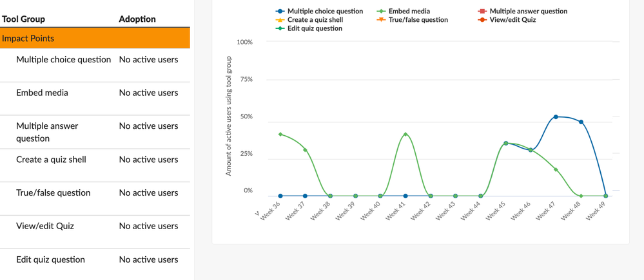Click Week 48 blue data point
Screen dimensions: 644x280
(581, 122)
